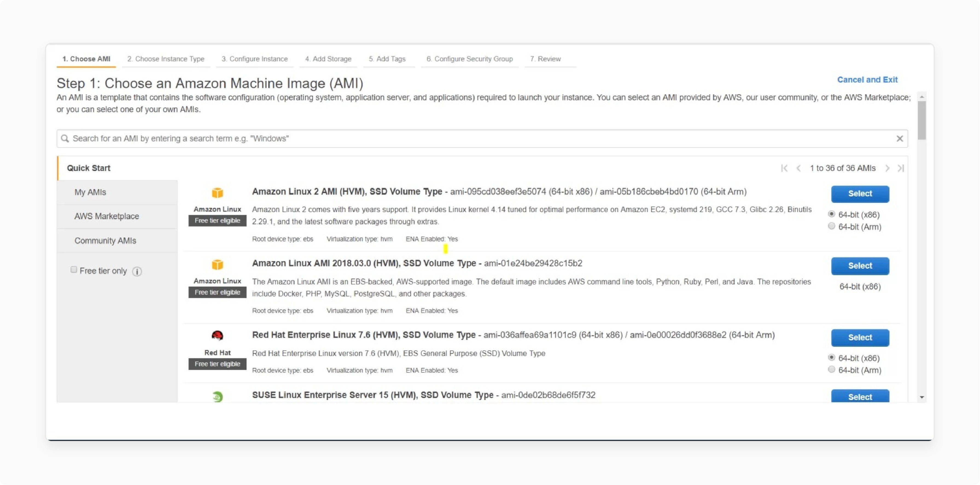Click Amazon Linux AMI 2018.03.0 title
The width and height of the screenshot is (980, 485).
(x=364, y=263)
